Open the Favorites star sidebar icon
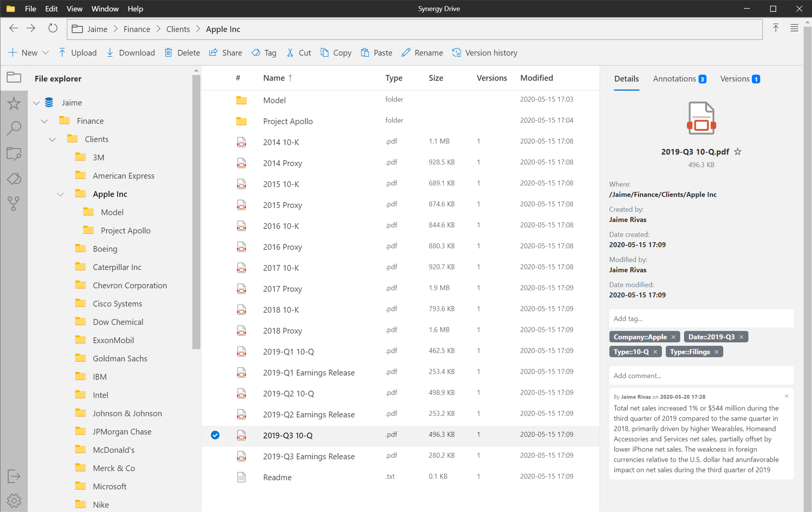The width and height of the screenshot is (812, 512). point(14,104)
